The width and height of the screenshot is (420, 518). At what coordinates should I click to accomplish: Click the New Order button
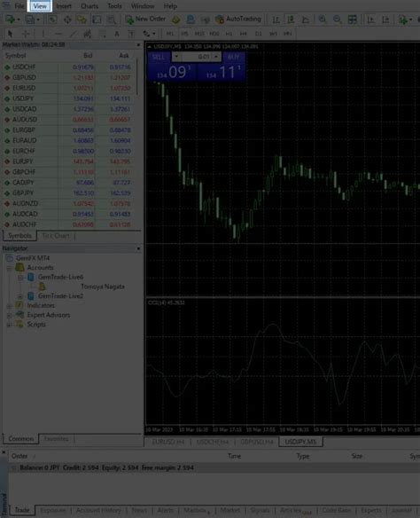click(x=145, y=20)
